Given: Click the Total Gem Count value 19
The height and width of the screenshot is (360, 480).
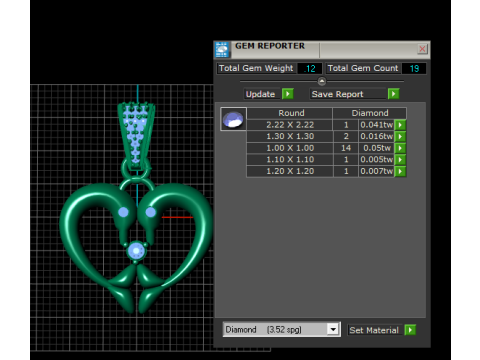Looking at the screenshot, I should [414, 68].
